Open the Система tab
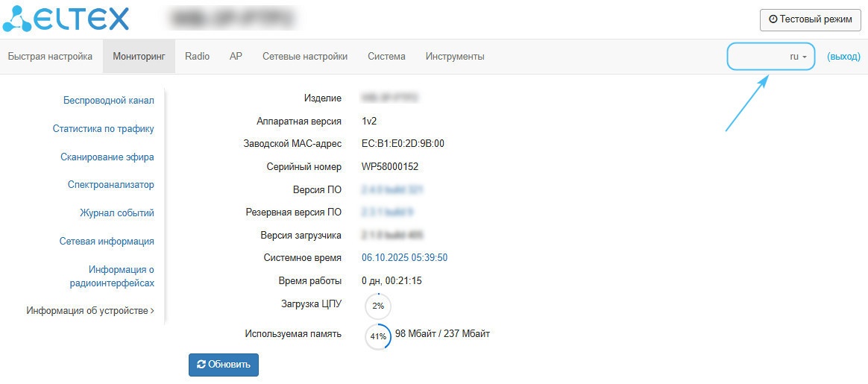 [x=386, y=57]
